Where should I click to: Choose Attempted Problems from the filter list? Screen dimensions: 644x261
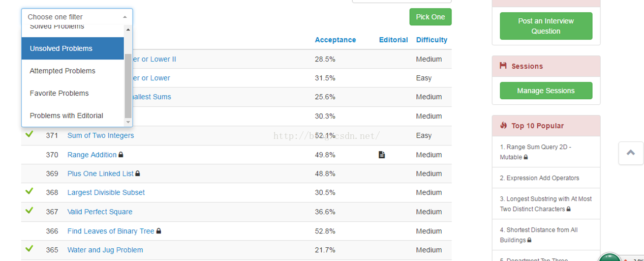[x=63, y=71]
